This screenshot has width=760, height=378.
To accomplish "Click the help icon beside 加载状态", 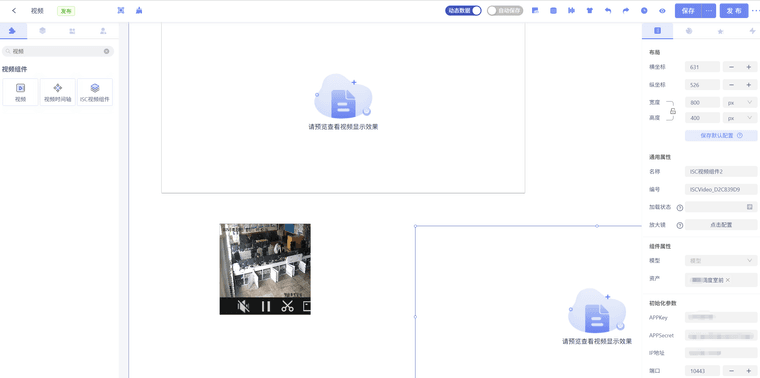I will [x=680, y=207].
